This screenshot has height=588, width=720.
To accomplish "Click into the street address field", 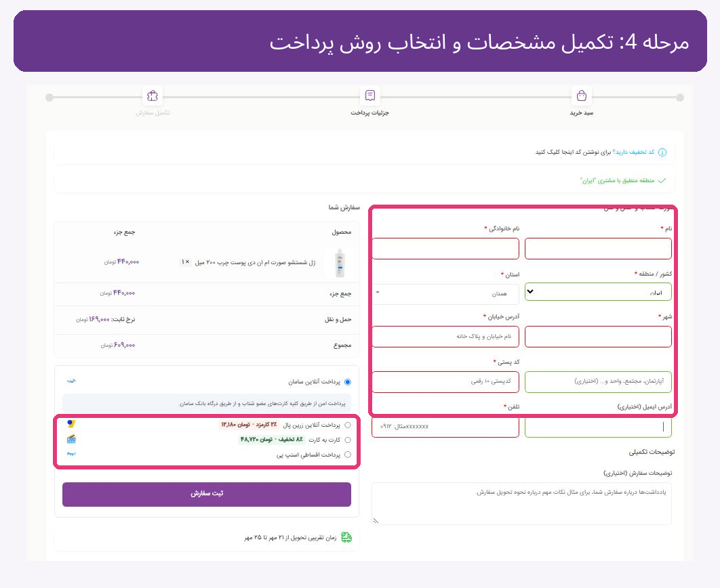I will point(445,337).
